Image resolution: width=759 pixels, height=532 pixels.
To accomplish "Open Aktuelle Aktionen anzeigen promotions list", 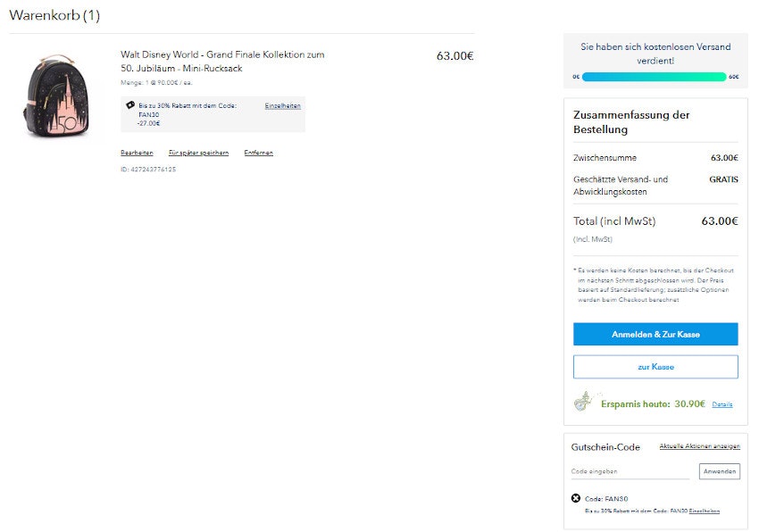I will point(699,446).
